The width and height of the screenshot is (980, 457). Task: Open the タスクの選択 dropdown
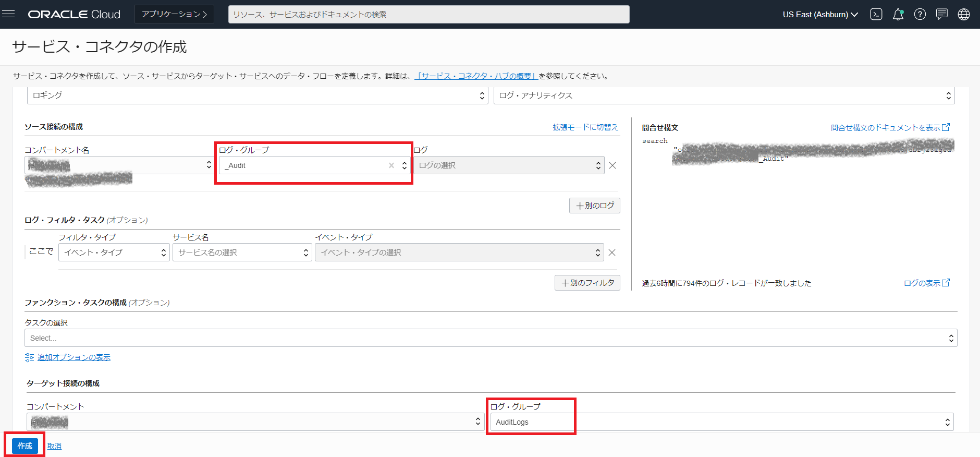(x=490, y=338)
